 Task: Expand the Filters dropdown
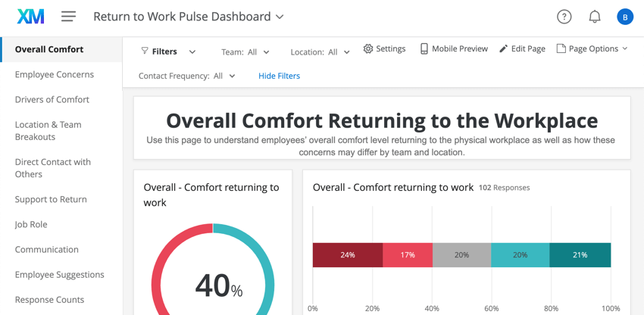click(192, 52)
